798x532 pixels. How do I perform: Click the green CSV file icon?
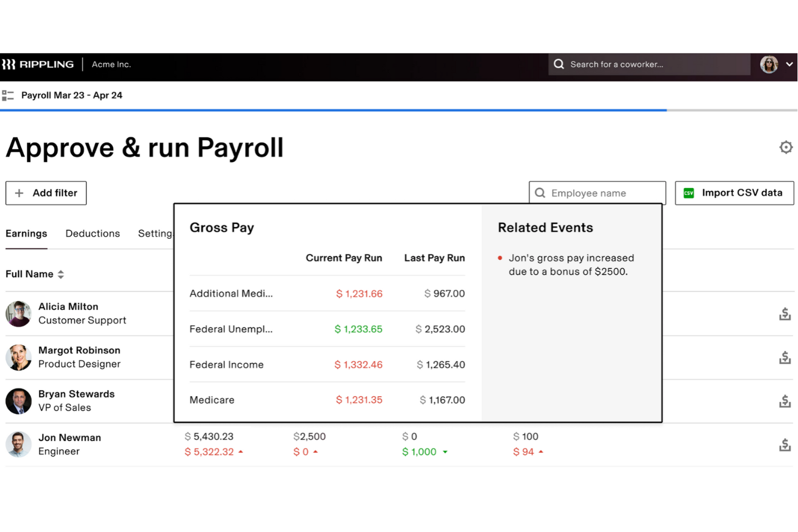[x=689, y=193]
